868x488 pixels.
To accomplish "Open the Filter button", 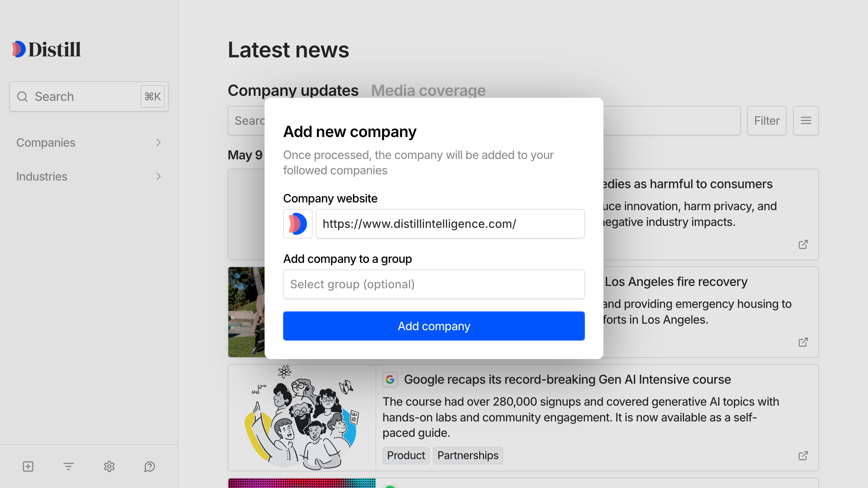I will [x=766, y=120].
